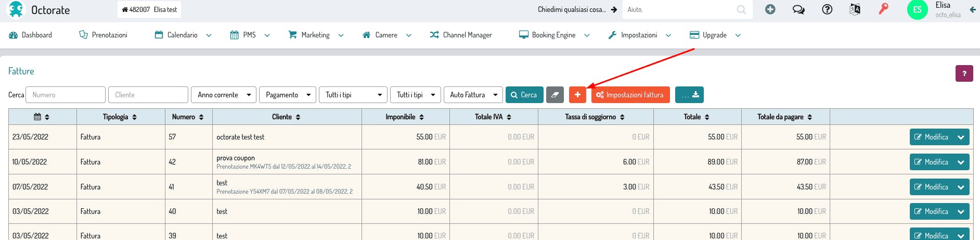
Task: Click the download export icon button
Action: coord(689,95)
